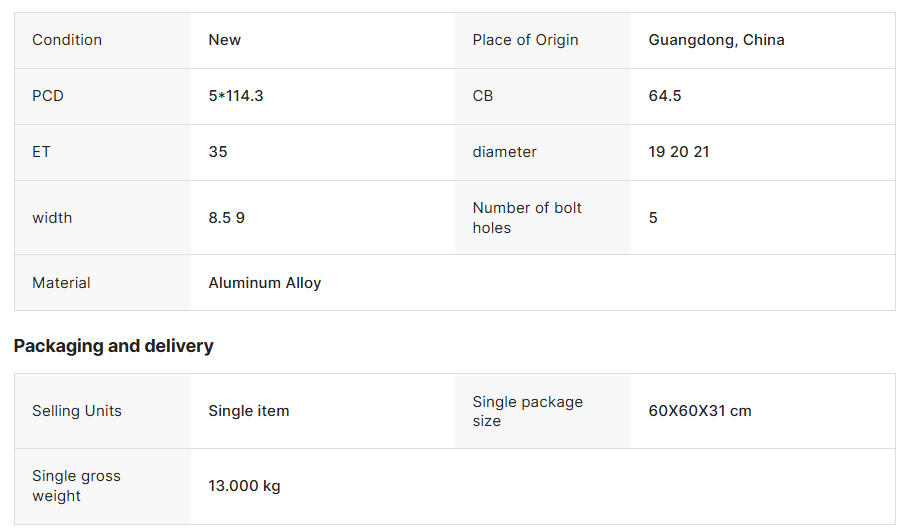This screenshot has height=530, width=909.
Task: Click the "PCD" attribute label
Action: point(48,96)
